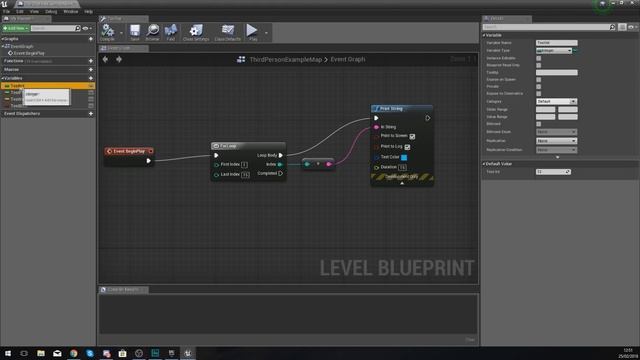The image size is (640, 360).
Task: Save the blueprint with Save icon
Action: coord(135,32)
